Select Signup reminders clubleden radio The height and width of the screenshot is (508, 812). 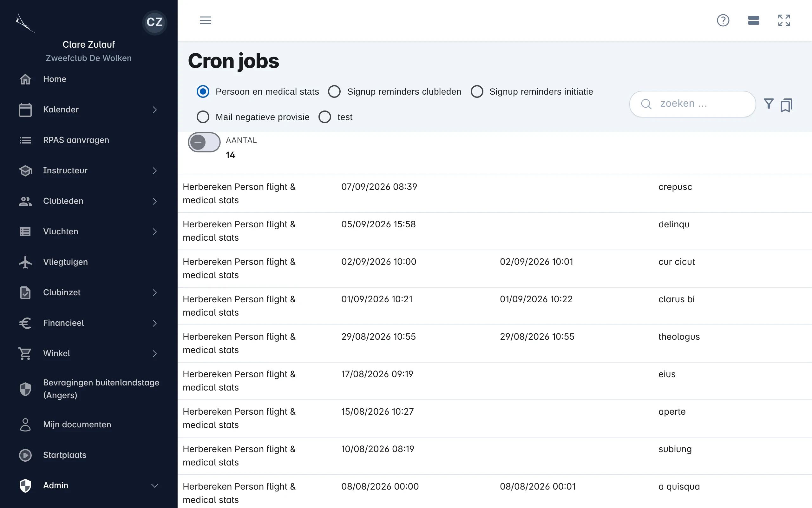pos(334,92)
